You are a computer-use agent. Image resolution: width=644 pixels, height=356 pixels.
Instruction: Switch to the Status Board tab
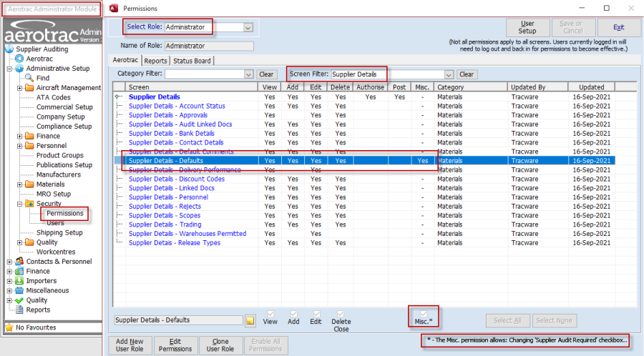point(192,61)
